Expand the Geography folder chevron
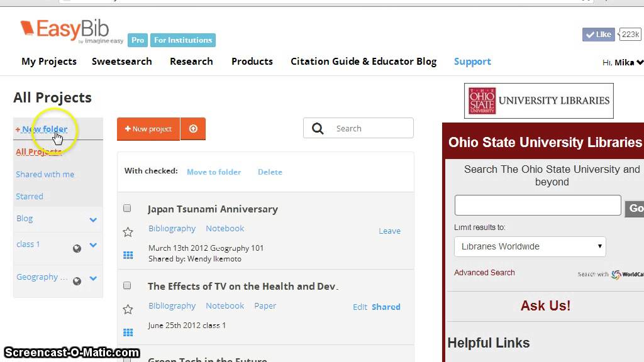This screenshot has height=362, width=644. [x=93, y=278]
